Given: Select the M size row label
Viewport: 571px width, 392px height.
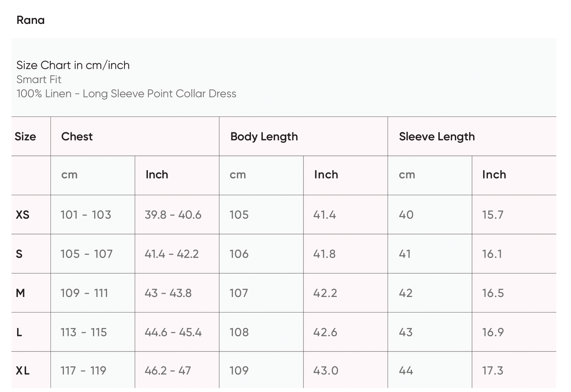Looking at the screenshot, I should click(20, 293).
